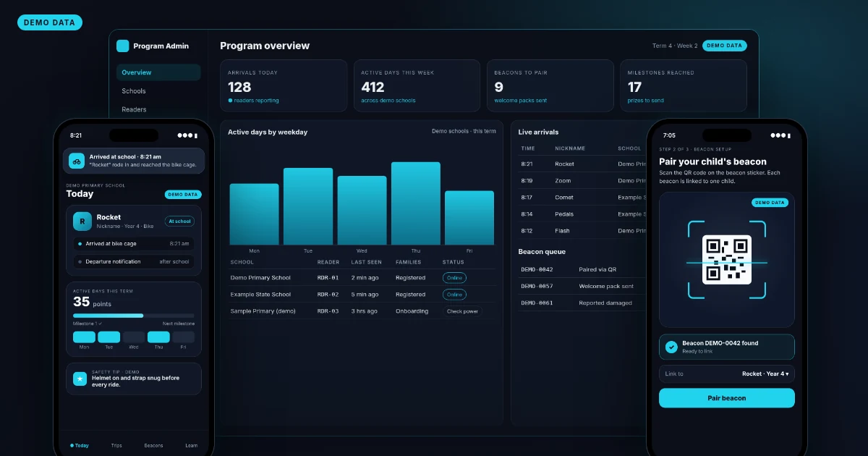Tap the points milestone progress bar

click(134, 316)
